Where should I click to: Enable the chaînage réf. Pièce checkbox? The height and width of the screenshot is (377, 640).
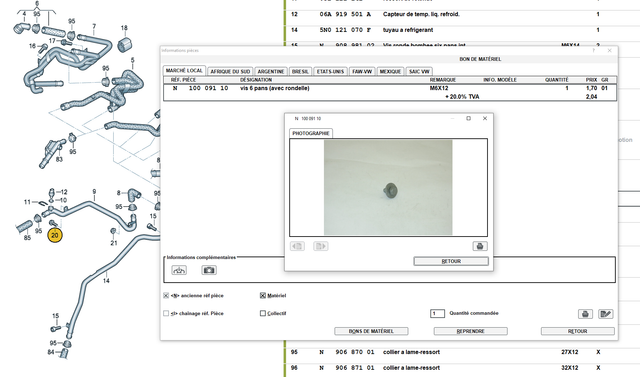pyautogui.click(x=166, y=313)
